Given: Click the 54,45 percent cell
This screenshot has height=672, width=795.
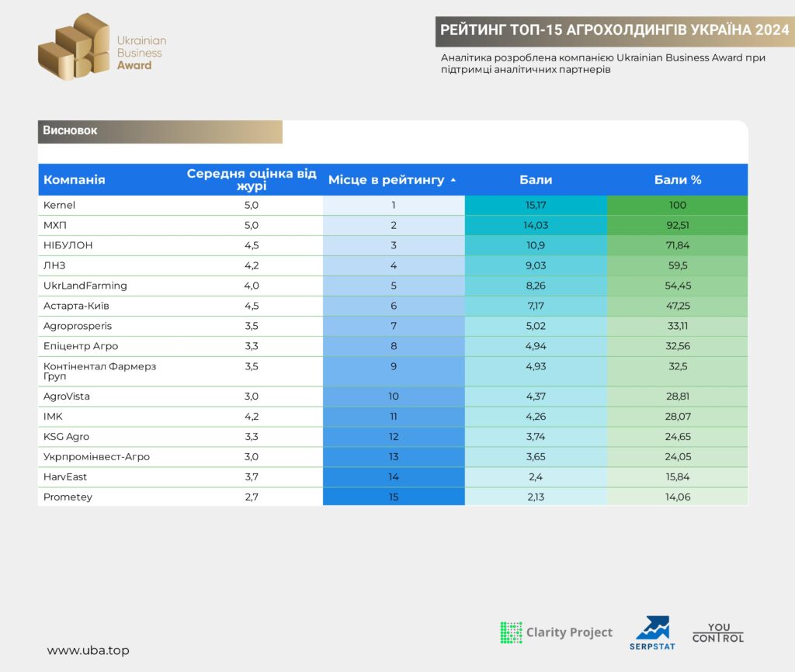Looking at the screenshot, I should pos(678,286).
